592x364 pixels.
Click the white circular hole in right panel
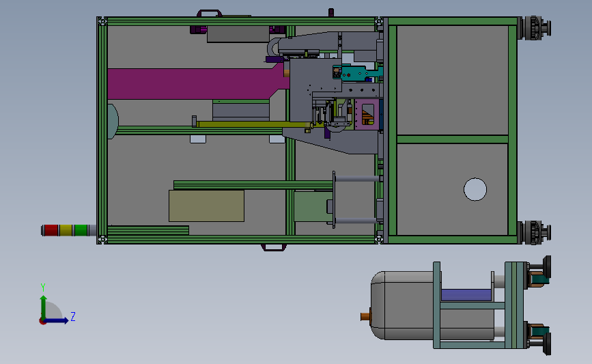475,189
